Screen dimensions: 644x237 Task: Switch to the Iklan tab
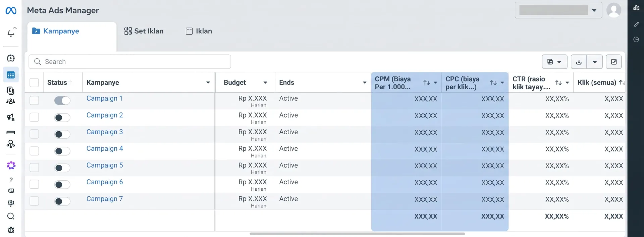(199, 31)
